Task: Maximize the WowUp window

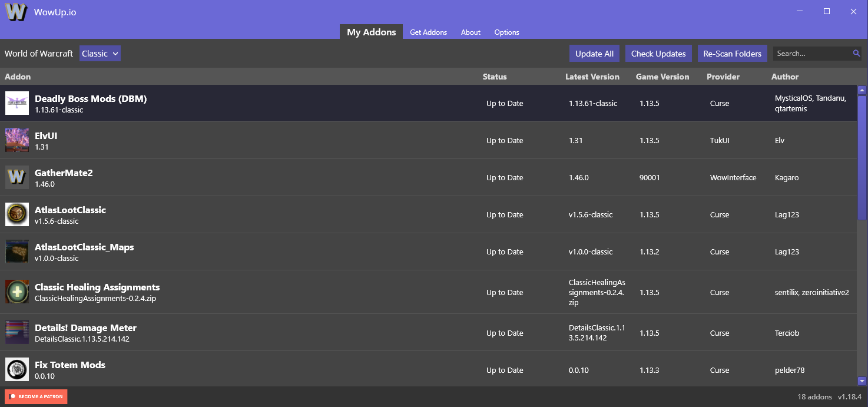Action: (x=827, y=11)
